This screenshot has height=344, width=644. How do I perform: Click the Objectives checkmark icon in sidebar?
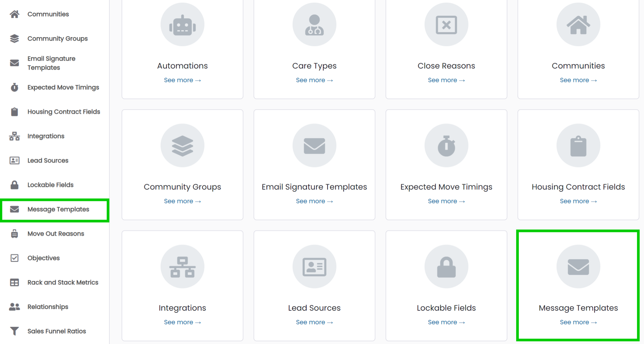coord(14,258)
